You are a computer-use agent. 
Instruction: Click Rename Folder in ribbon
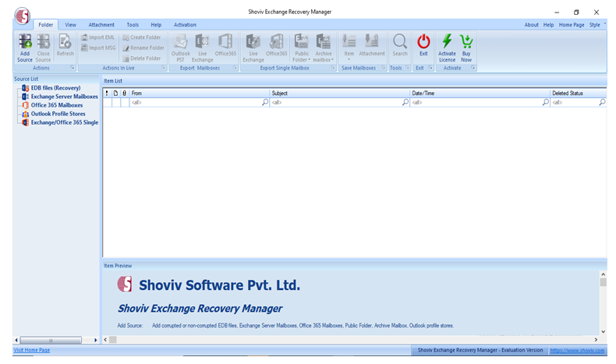[x=143, y=48]
